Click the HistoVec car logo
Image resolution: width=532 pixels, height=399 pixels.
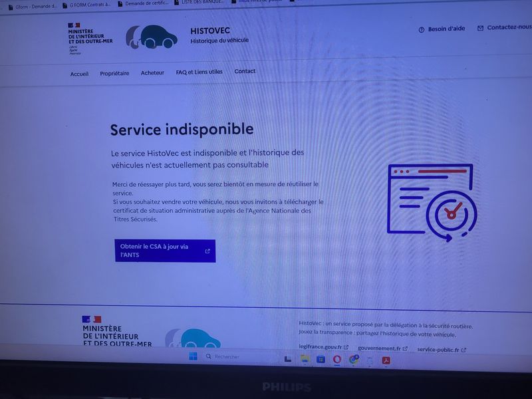coord(152,37)
